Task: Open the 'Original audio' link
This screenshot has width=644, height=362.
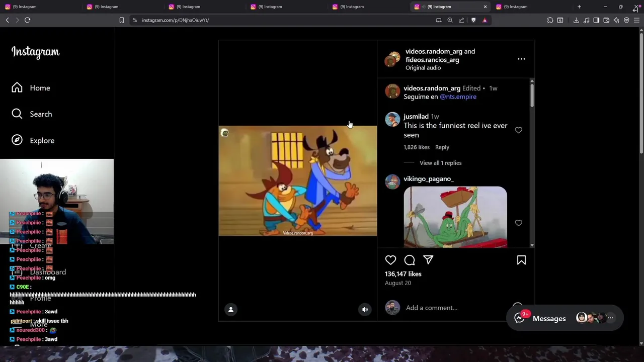Action: click(x=423, y=68)
